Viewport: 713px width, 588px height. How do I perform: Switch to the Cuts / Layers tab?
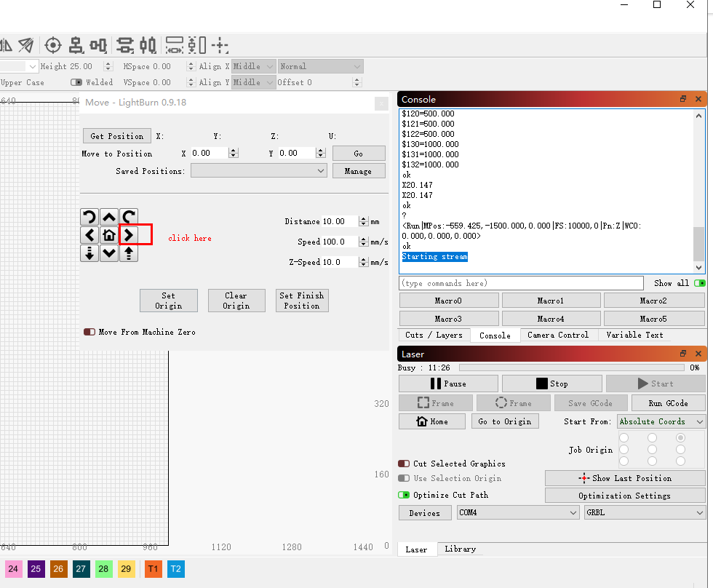[434, 335]
